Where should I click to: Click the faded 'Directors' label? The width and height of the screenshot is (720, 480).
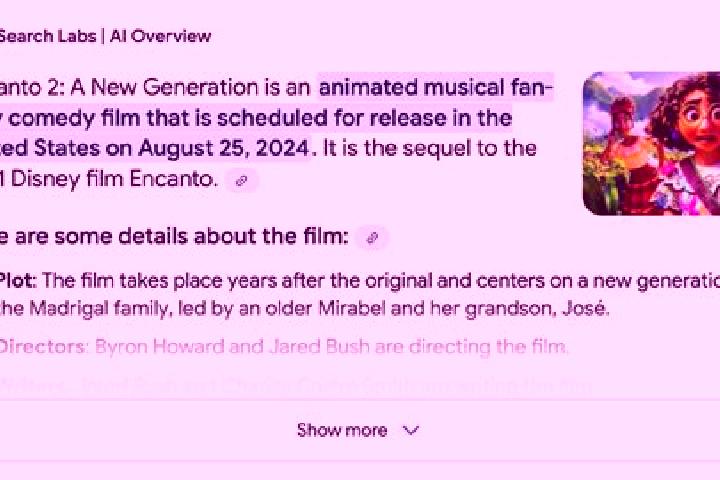tap(44, 346)
